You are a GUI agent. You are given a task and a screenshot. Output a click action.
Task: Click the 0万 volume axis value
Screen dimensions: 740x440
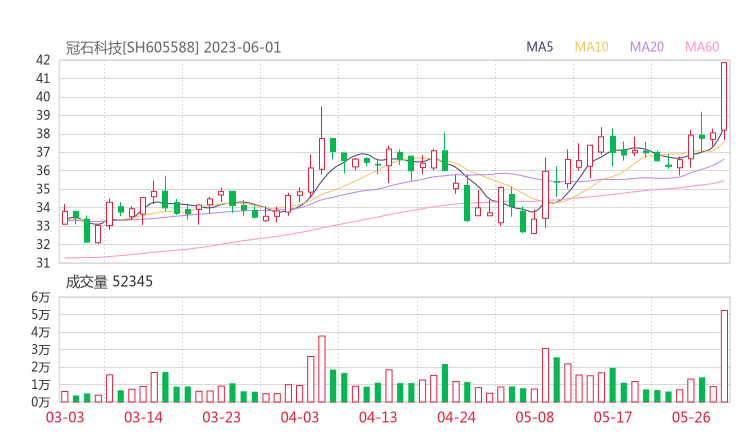(x=41, y=402)
